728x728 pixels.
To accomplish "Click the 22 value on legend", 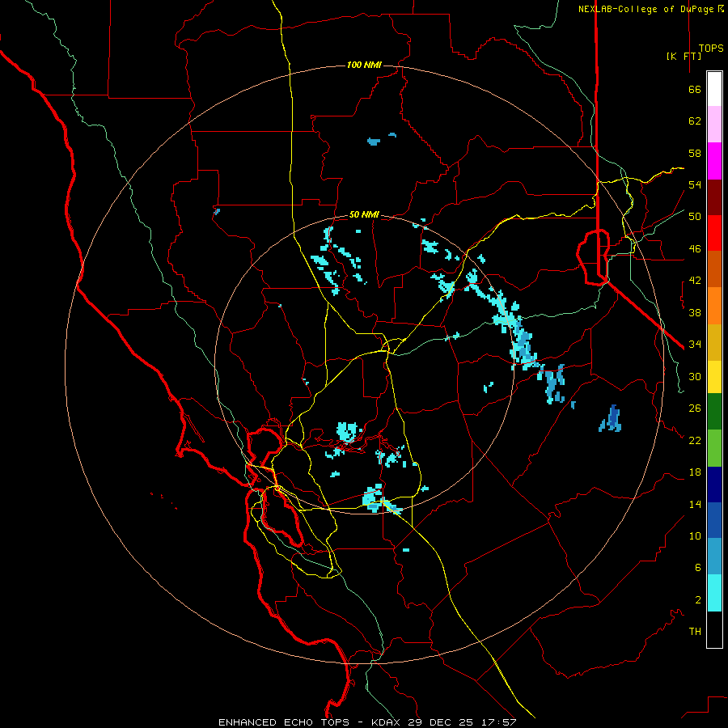I will click(695, 440).
